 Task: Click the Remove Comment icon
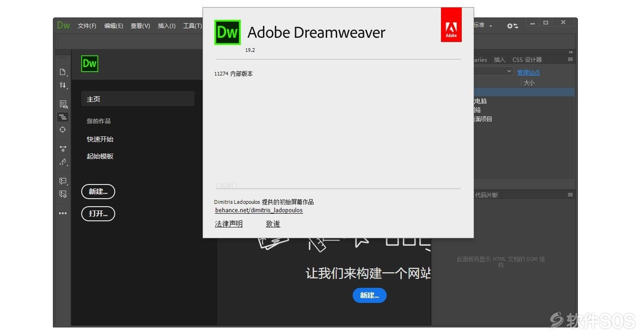(x=63, y=194)
